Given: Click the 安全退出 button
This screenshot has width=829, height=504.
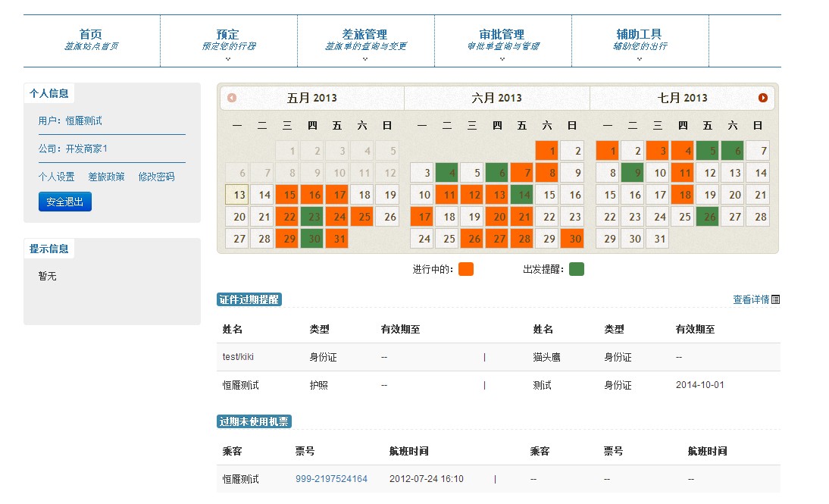Looking at the screenshot, I should click(65, 202).
